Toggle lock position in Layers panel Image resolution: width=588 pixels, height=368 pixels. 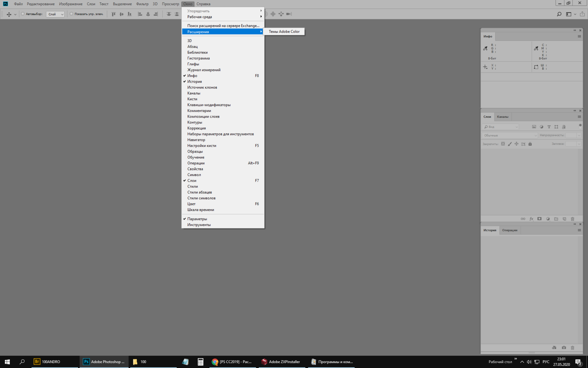point(516,144)
